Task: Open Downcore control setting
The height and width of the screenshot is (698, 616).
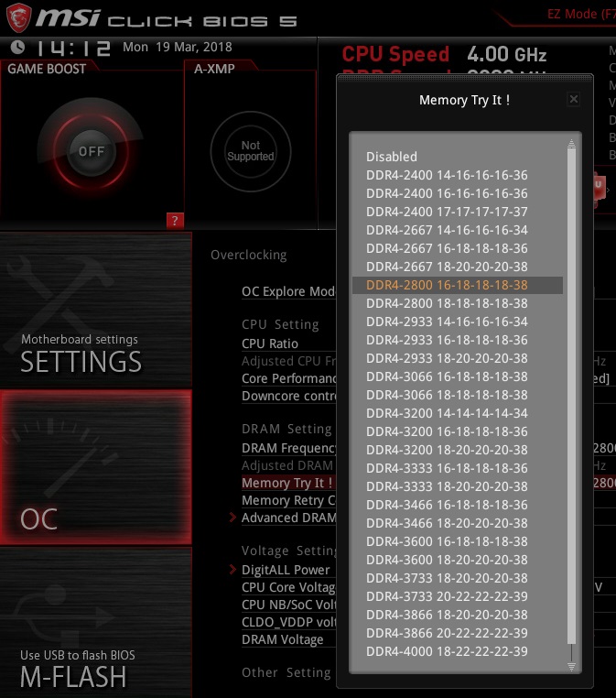Action: click(x=288, y=396)
